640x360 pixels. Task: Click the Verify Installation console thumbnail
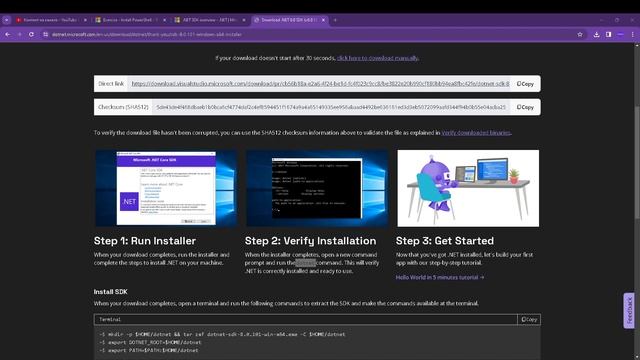tap(317, 188)
